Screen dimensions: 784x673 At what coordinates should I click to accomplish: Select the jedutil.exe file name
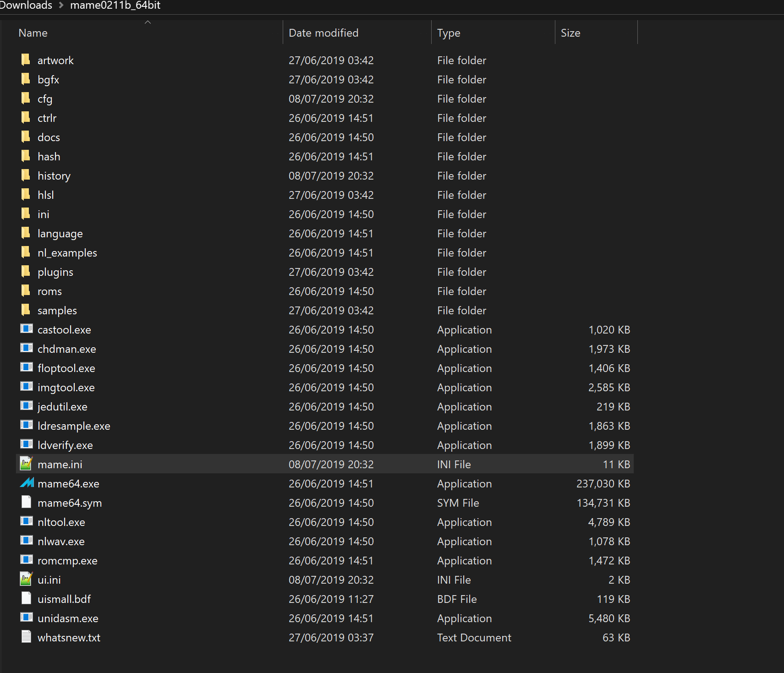pos(62,407)
